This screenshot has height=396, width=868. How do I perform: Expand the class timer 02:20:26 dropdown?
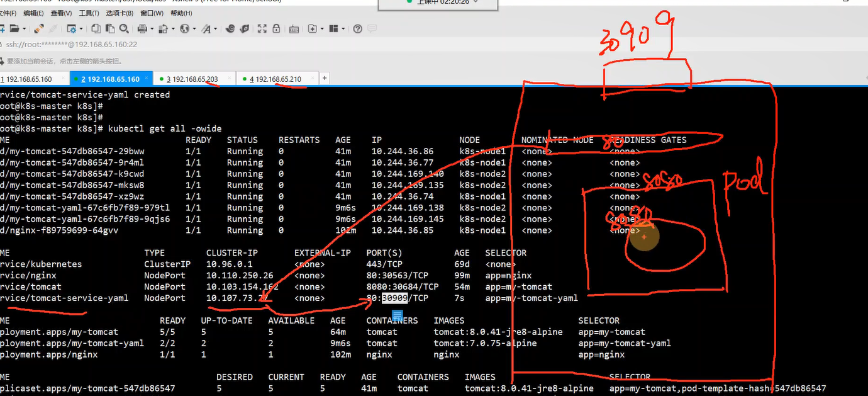tap(475, 2)
